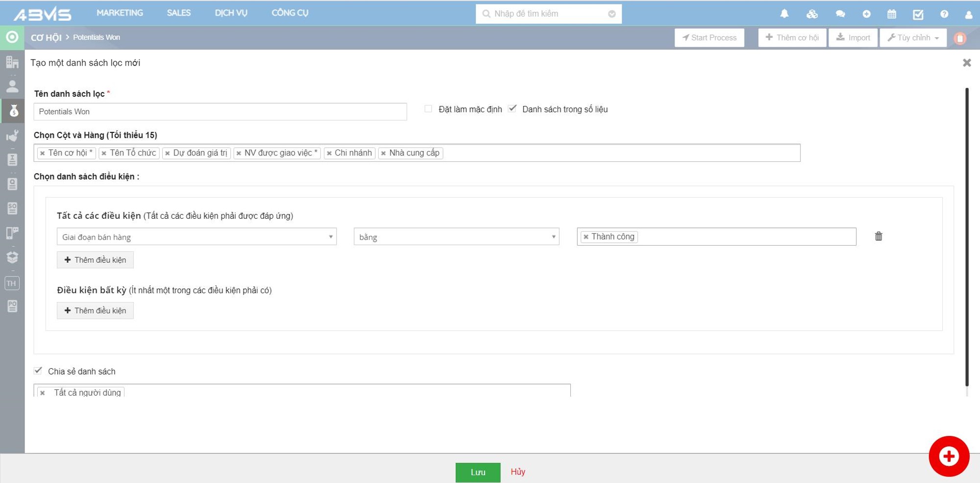Click the red floating plus button
The height and width of the screenshot is (483, 980).
coord(949,456)
